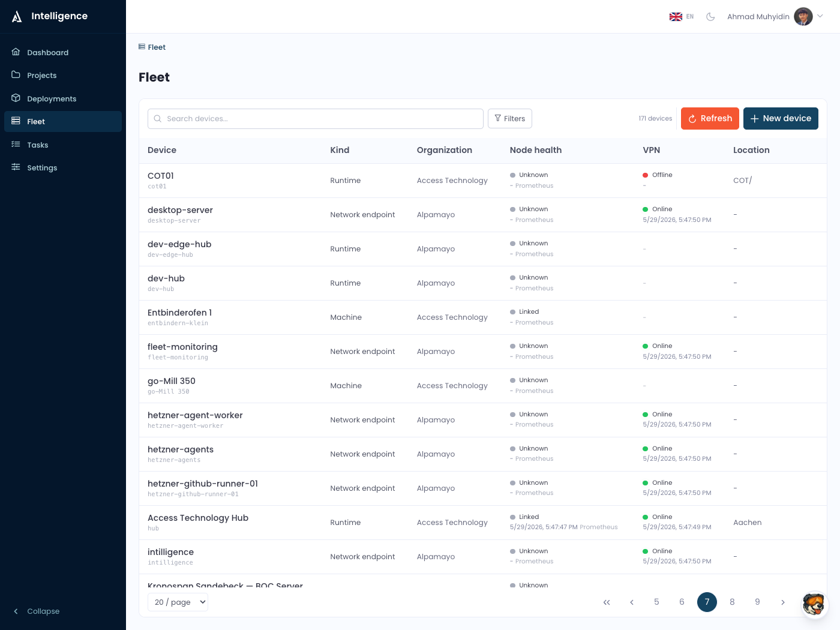The image size is (840, 630).
Task: Open the Dashboard home icon
Action: pos(16,52)
